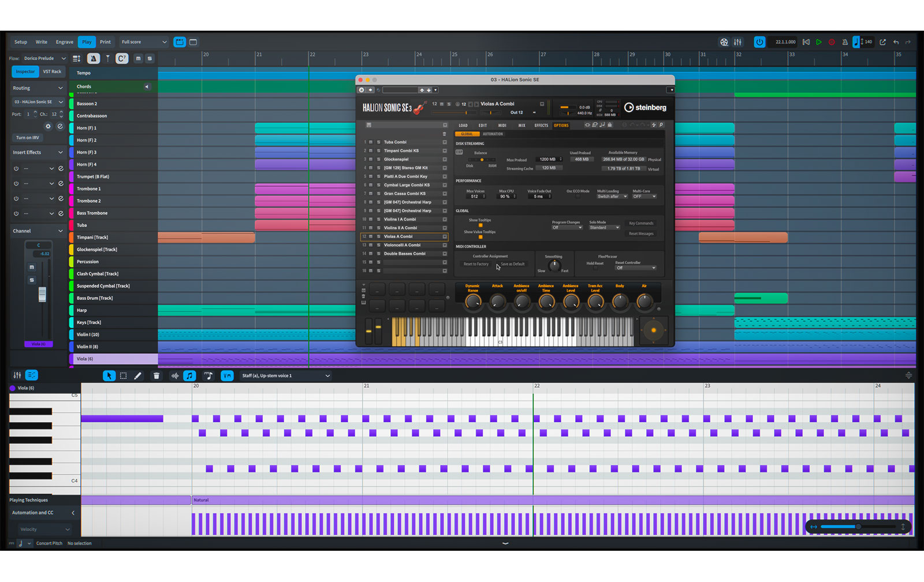Collapse the Channel section
Viewport: 924px width, 582px height.
click(x=60, y=231)
